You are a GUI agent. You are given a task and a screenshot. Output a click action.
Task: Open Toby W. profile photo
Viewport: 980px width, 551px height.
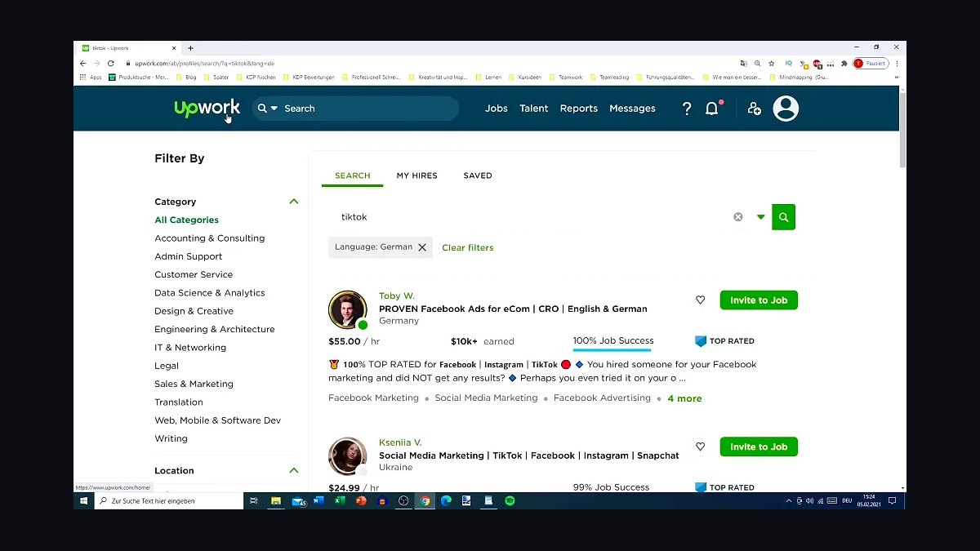(x=347, y=310)
